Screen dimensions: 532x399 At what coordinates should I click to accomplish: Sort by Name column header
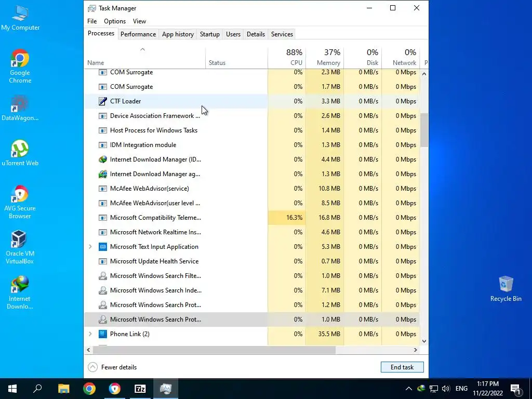(x=144, y=58)
